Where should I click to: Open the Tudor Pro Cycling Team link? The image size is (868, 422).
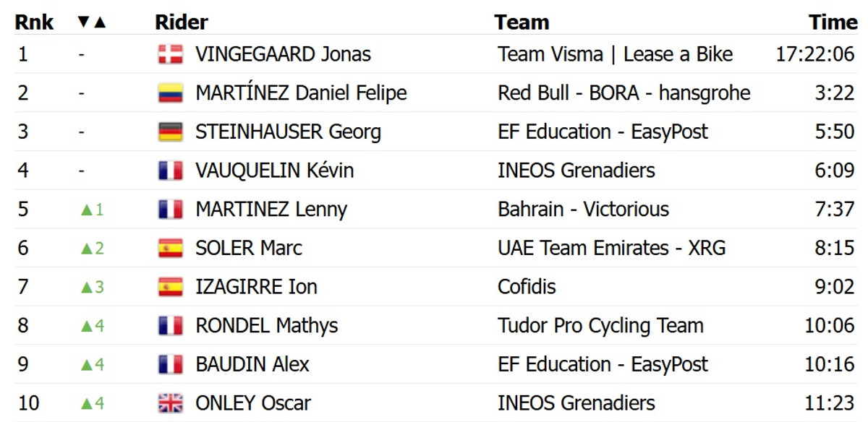pos(600,325)
